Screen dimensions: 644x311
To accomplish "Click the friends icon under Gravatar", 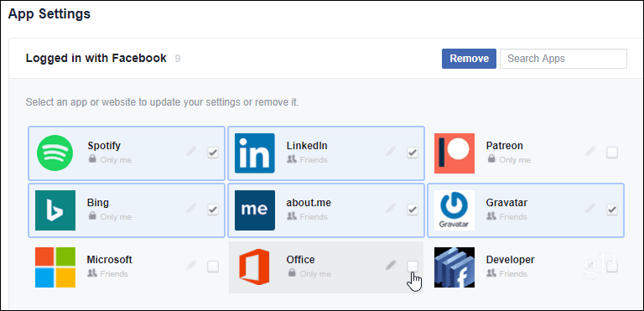I will click(491, 216).
